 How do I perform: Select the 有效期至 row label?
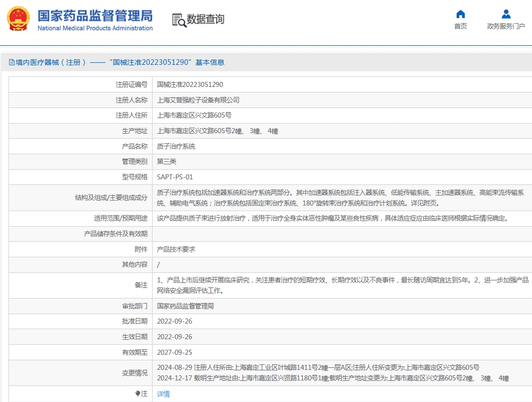click(x=135, y=352)
